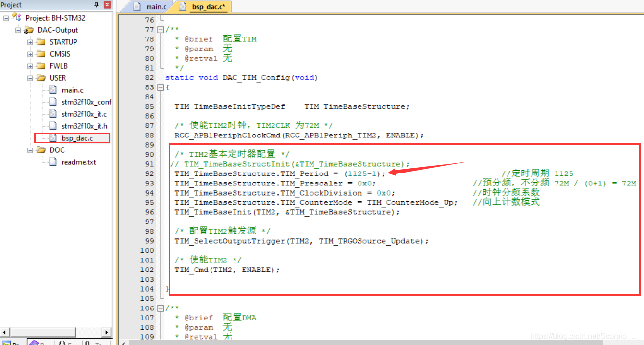Click the project root icon beside BH-STM32
Screen dimensions: 644x345
(x=17, y=17)
